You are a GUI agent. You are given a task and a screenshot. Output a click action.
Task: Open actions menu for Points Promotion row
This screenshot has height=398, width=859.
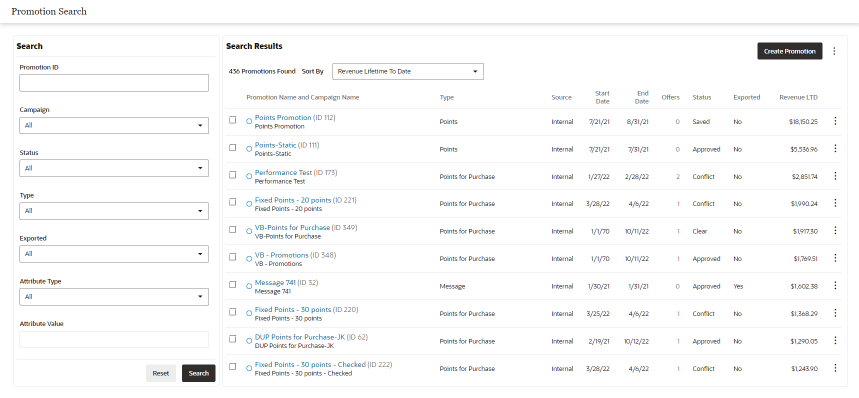click(835, 121)
